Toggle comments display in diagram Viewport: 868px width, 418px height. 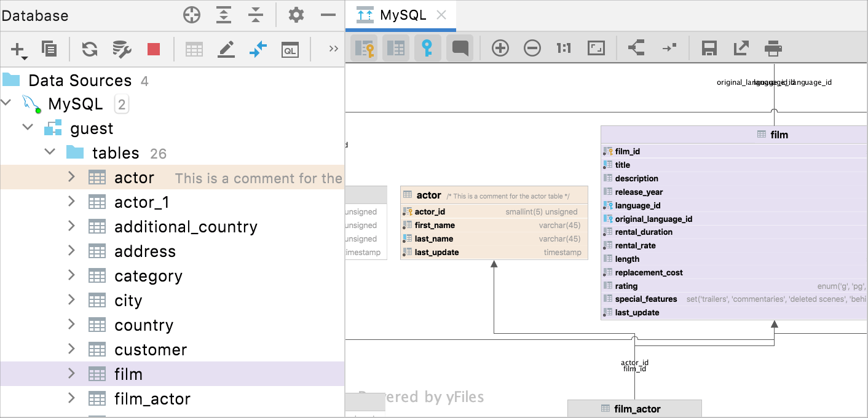(460, 47)
